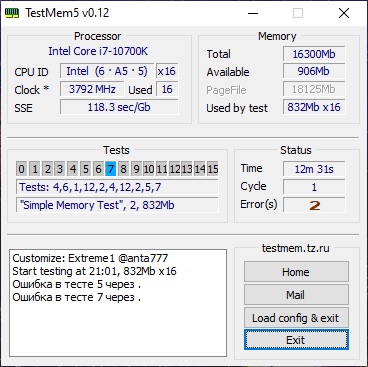The image size is (368, 367).
Task: Select test box number 5
Action: [85, 169]
